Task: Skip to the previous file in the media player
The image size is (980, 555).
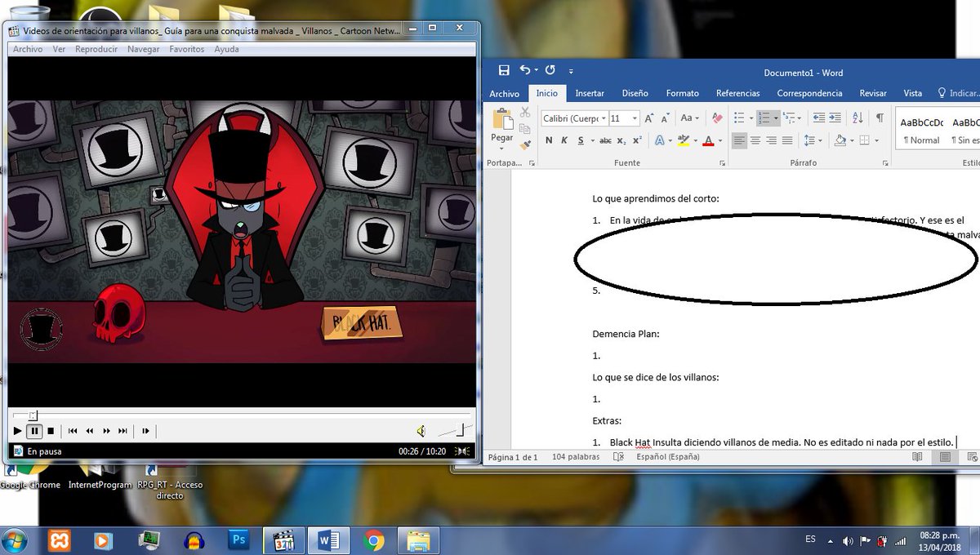Action: [x=73, y=431]
